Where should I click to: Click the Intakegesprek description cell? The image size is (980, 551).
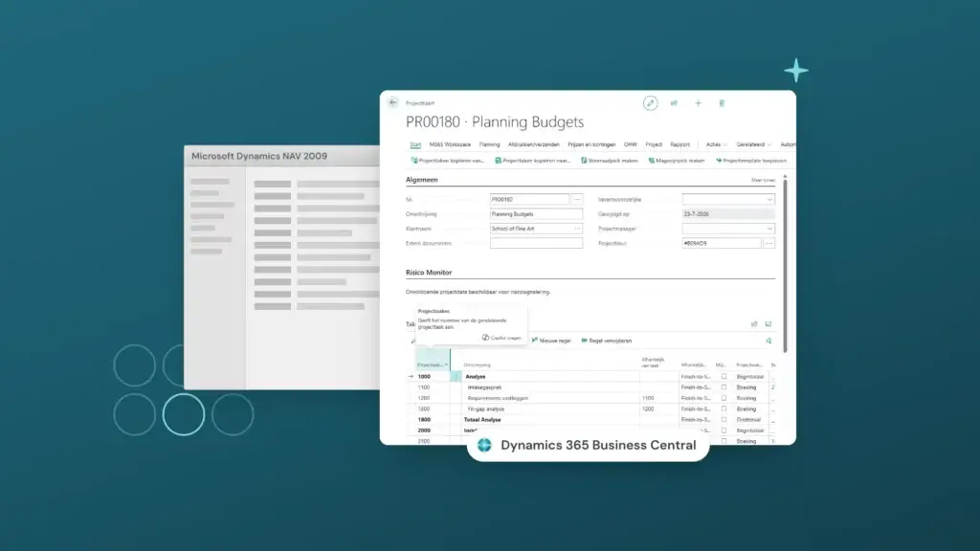pos(550,387)
